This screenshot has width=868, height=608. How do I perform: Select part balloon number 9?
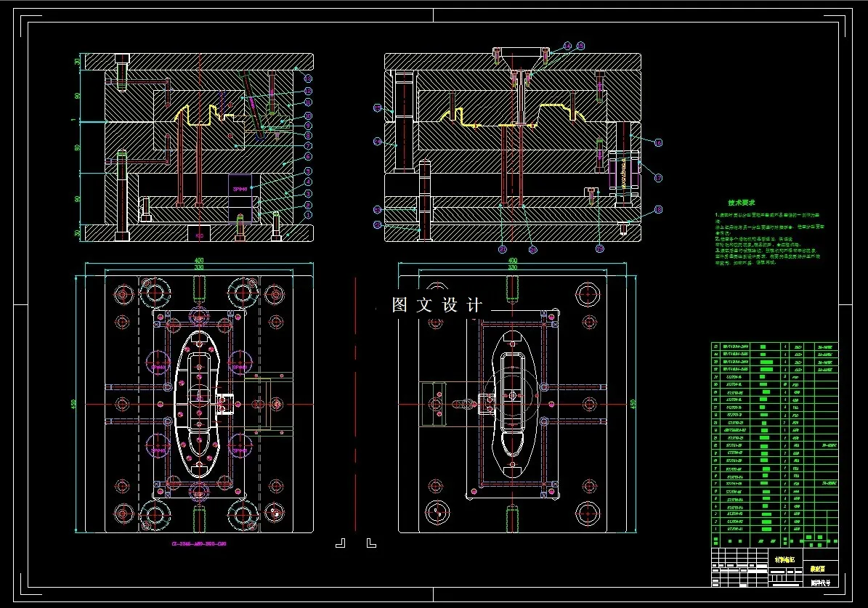[308, 126]
